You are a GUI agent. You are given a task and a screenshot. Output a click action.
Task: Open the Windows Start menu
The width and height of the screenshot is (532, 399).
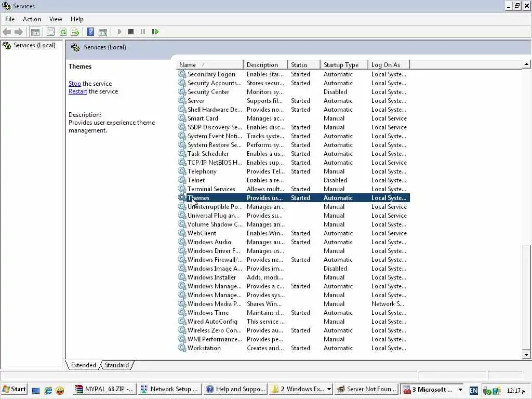(14, 389)
